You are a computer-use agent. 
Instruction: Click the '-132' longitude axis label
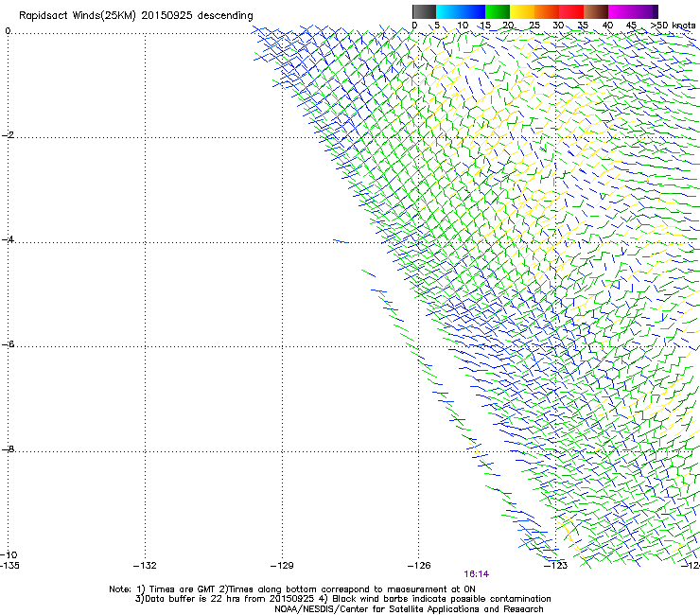click(x=145, y=566)
